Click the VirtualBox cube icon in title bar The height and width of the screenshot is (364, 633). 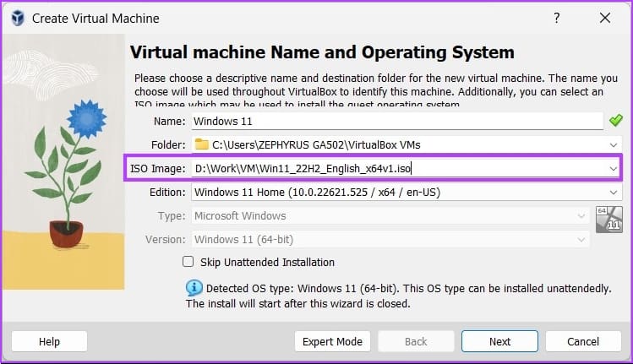click(18, 19)
